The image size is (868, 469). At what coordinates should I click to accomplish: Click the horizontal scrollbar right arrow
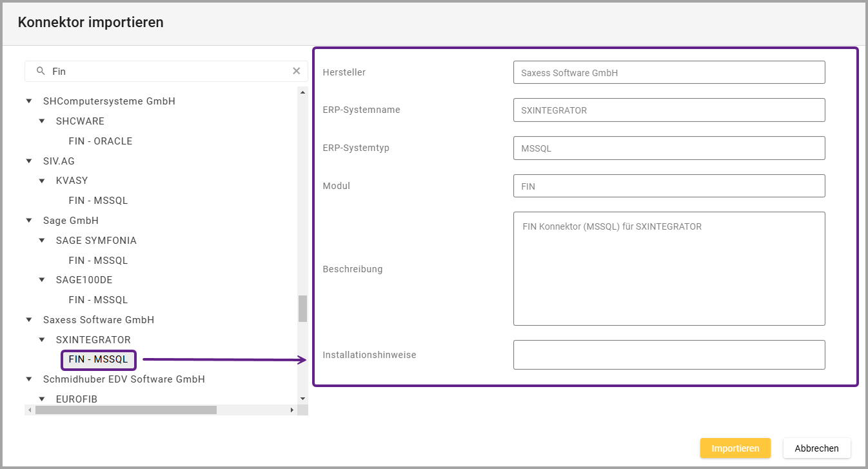click(291, 410)
